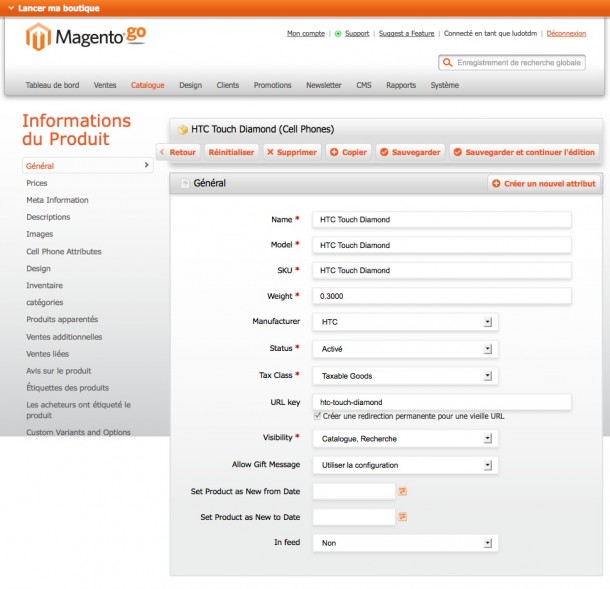Open calendar for New to Date
The width and height of the screenshot is (610, 589).
pos(403,517)
